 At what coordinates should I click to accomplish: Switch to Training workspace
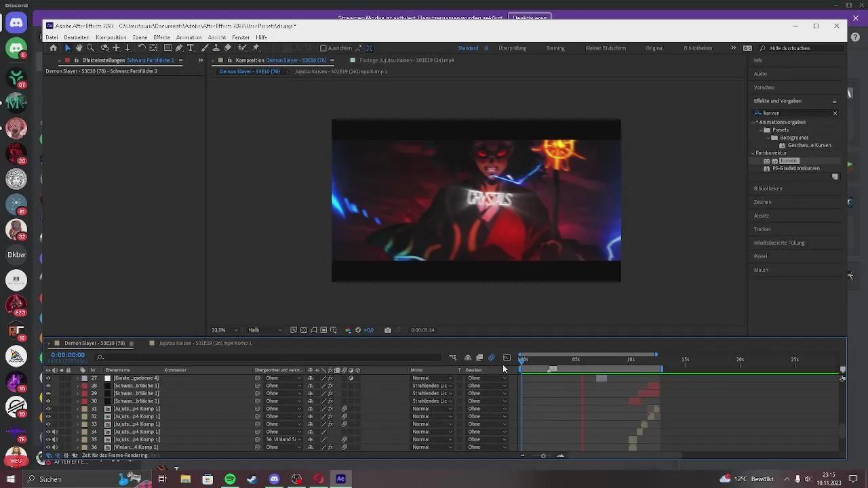click(555, 48)
